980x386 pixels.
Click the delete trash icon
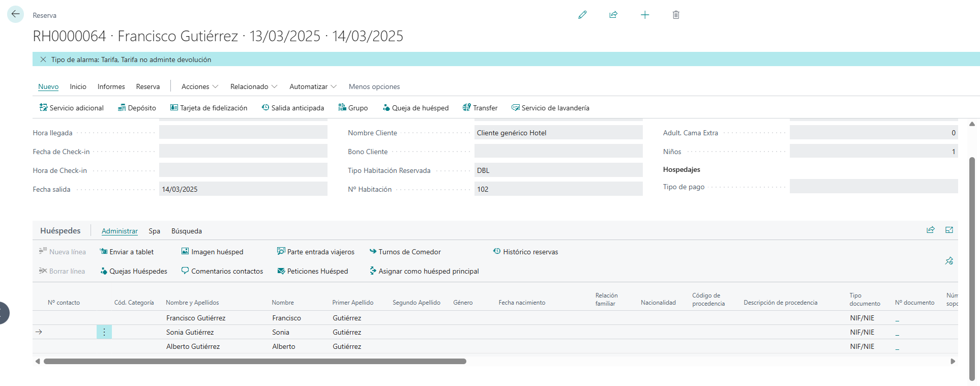pos(676,15)
